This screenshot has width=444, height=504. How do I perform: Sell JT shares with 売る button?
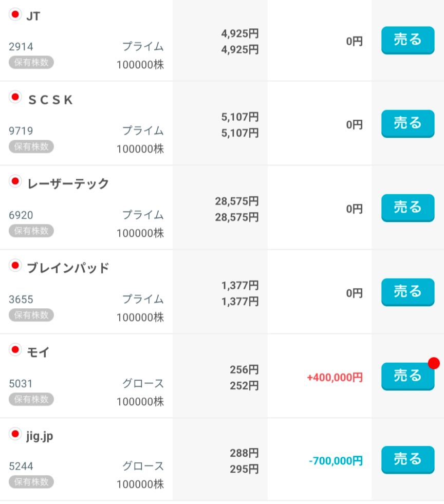click(408, 40)
